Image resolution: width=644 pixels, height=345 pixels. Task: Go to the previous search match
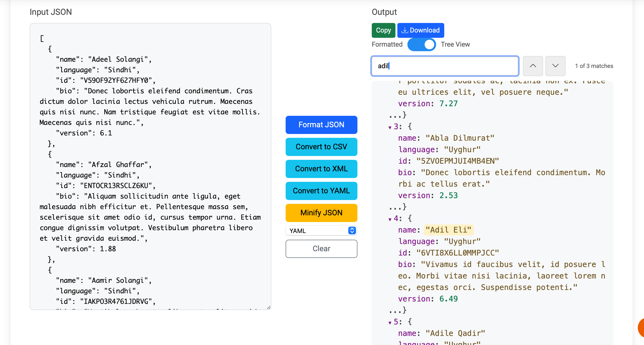[533, 66]
